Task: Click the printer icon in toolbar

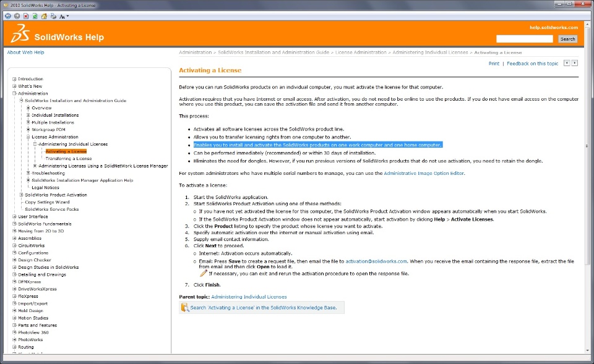Action: point(53,16)
